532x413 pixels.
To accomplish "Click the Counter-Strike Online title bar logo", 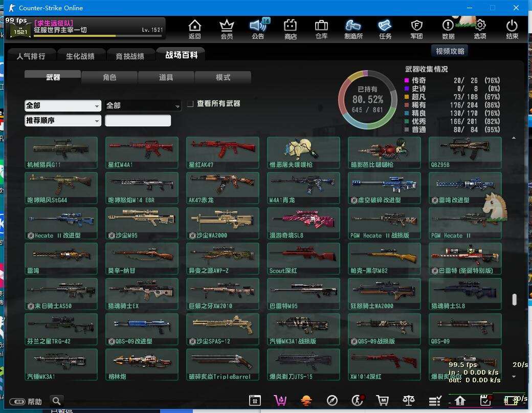I will (12, 8).
